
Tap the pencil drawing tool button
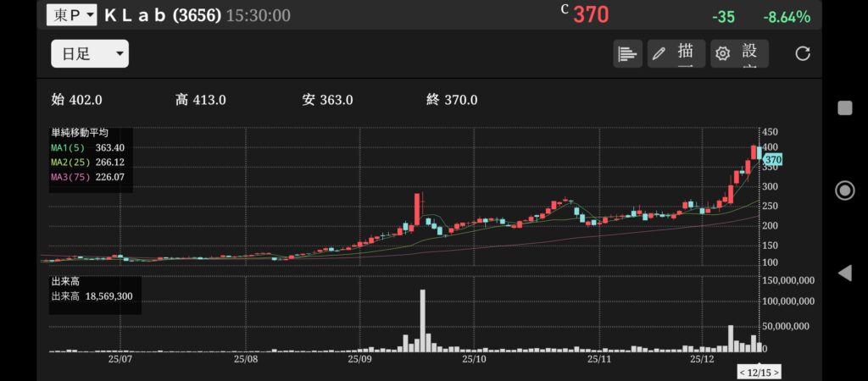[676, 53]
